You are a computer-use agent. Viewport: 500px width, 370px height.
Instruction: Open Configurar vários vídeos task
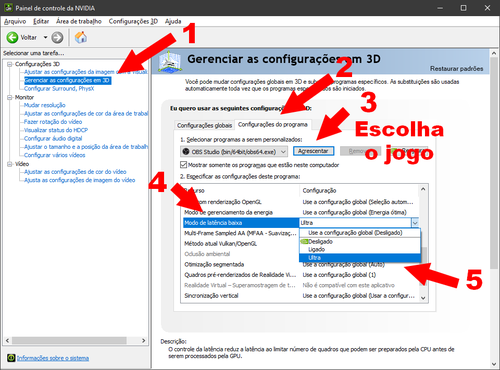tap(54, 155)
